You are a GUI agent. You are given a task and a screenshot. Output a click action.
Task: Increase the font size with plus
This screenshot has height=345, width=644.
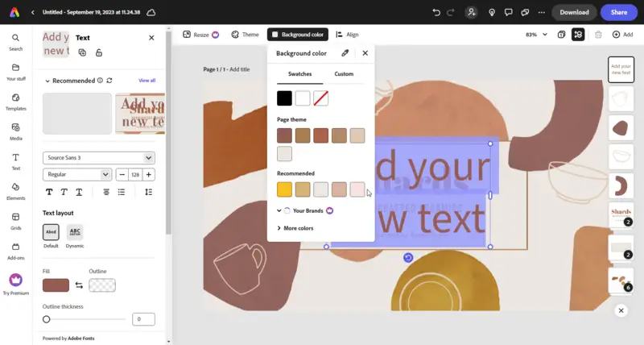[x=148, y=174]
